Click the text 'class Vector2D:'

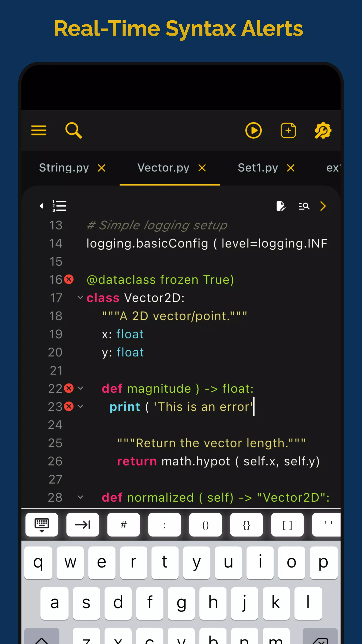[x=136, y=298]
